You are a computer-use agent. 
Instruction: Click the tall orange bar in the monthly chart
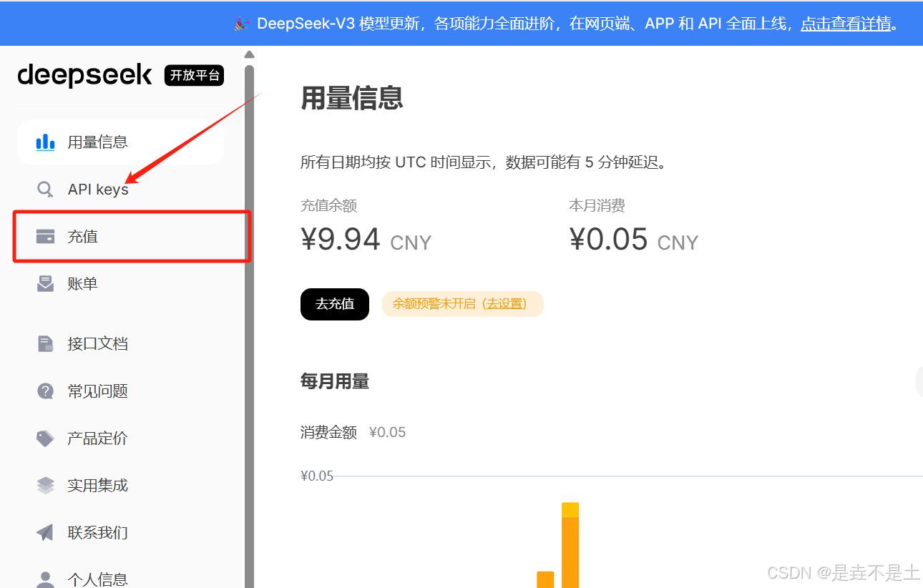(570, 545)
